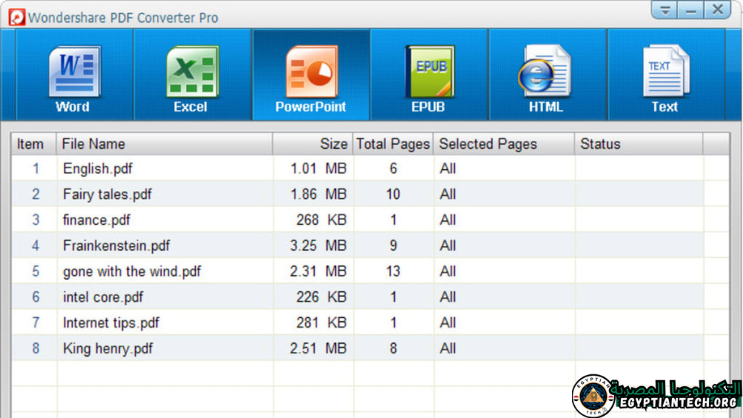743x418 pixels.
Task: Sort files by Size column header
Action: tap(333, 144)
